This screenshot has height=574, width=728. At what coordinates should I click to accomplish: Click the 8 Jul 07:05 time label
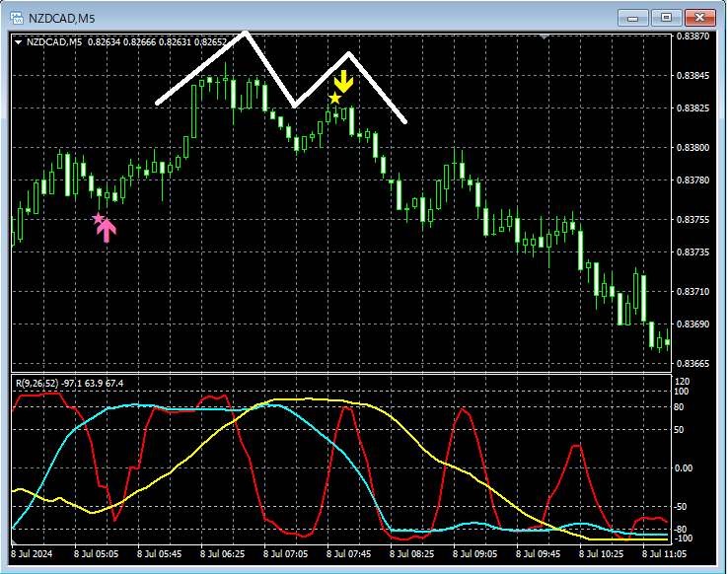click(285, 554)
